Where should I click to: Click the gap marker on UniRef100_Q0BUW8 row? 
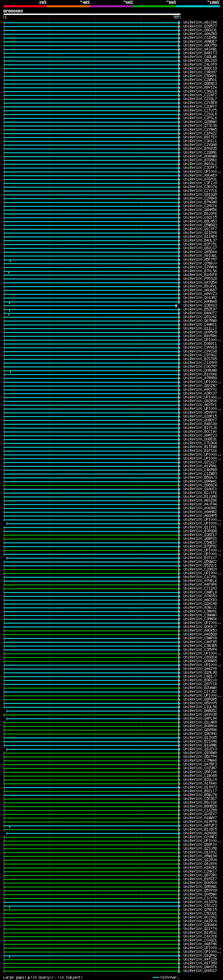10,372
